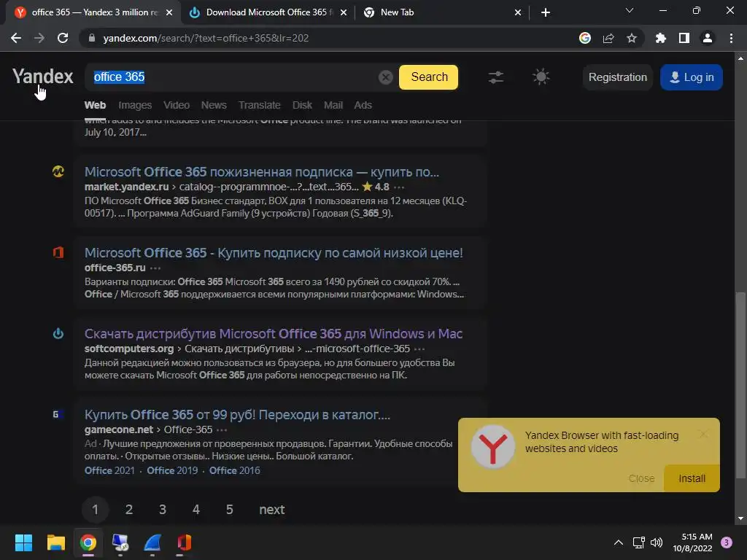The width and height of the screenshot is (747, 560).
Task: Select the Video search tab
Action: (x=177, y=105)
